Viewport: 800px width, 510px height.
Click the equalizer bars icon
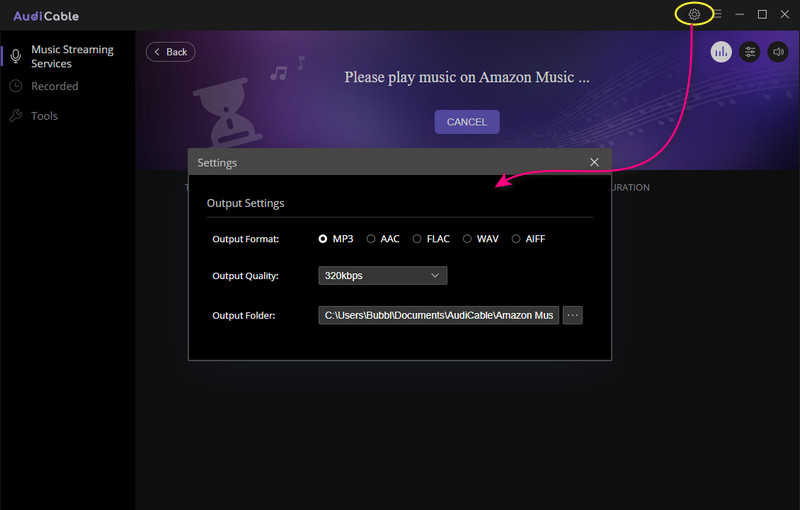pos(721,52)
